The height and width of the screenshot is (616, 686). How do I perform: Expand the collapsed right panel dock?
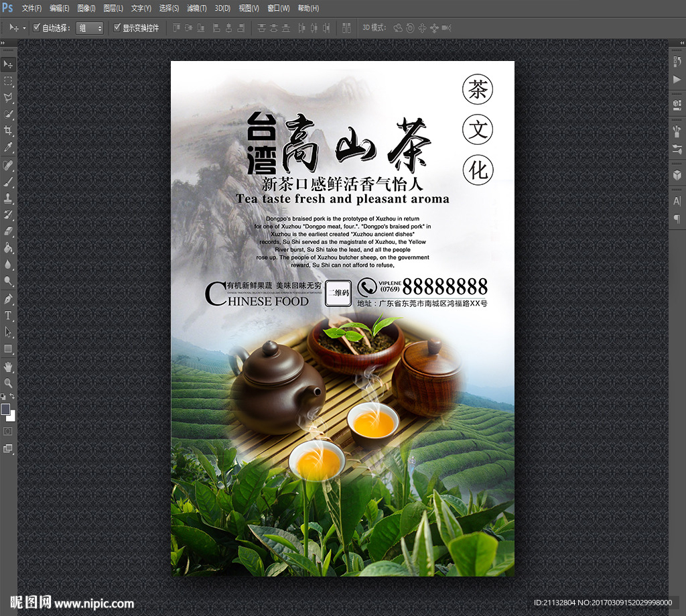click(x=680, y=43)
